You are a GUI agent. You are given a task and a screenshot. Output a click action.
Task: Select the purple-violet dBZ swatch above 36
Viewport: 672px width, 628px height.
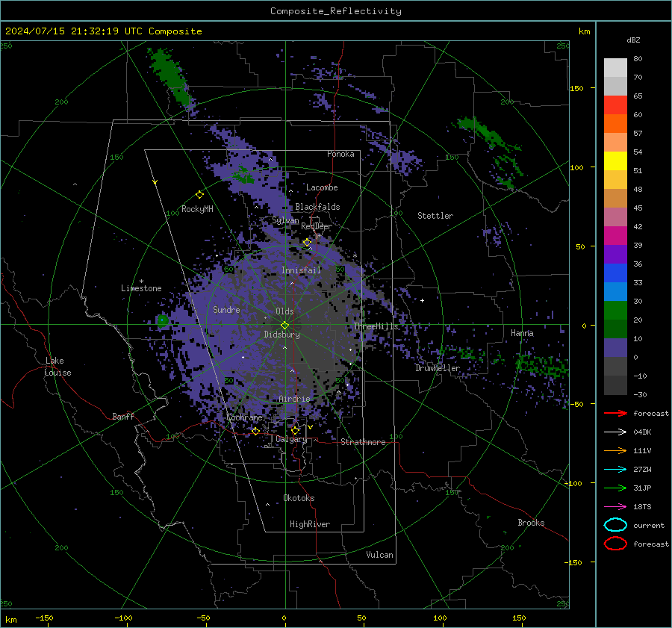tap(615, 254)
